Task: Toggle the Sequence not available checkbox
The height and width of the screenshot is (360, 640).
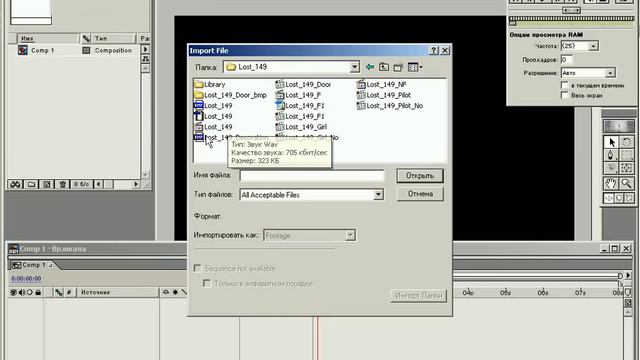Action: click(x=198, y=268)
